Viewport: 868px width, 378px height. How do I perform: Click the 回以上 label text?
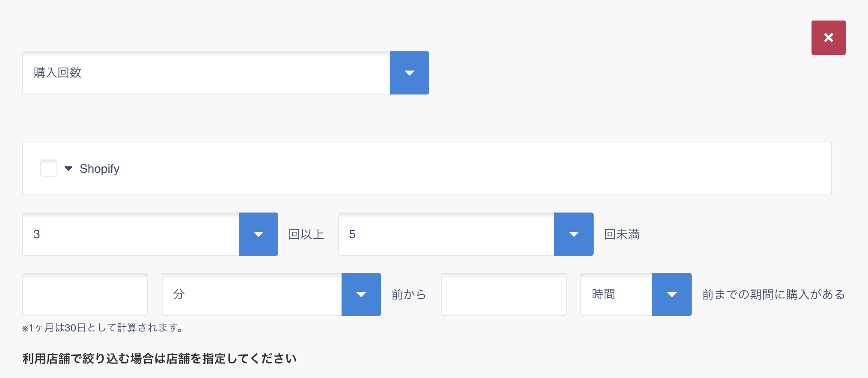point(306,234)
